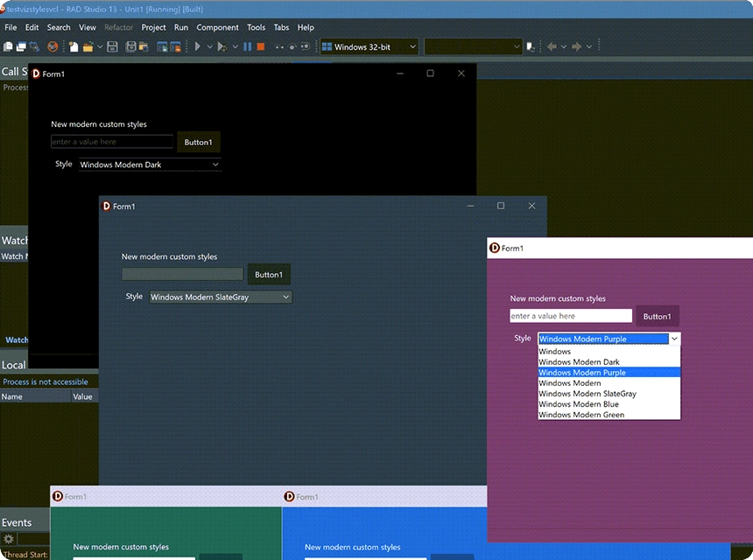
Task: Select Windows Modern Blue from style list
Action: [579, 404]
